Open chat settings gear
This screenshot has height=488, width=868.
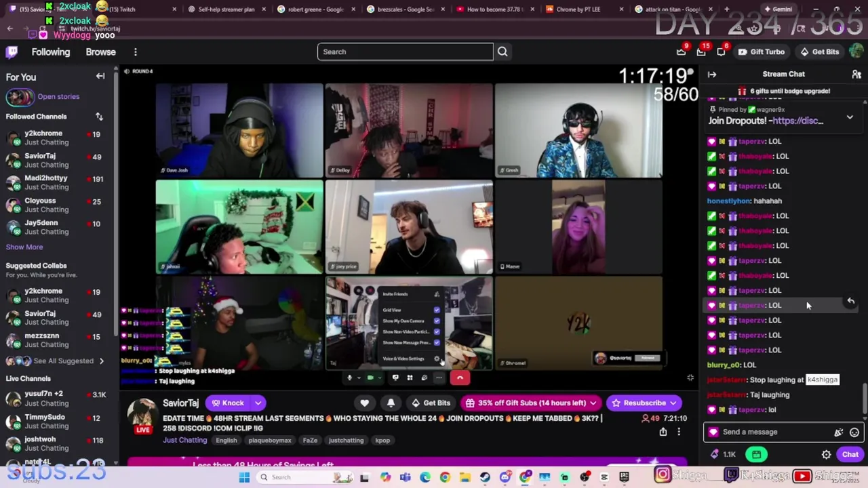(x=826, y=455)
